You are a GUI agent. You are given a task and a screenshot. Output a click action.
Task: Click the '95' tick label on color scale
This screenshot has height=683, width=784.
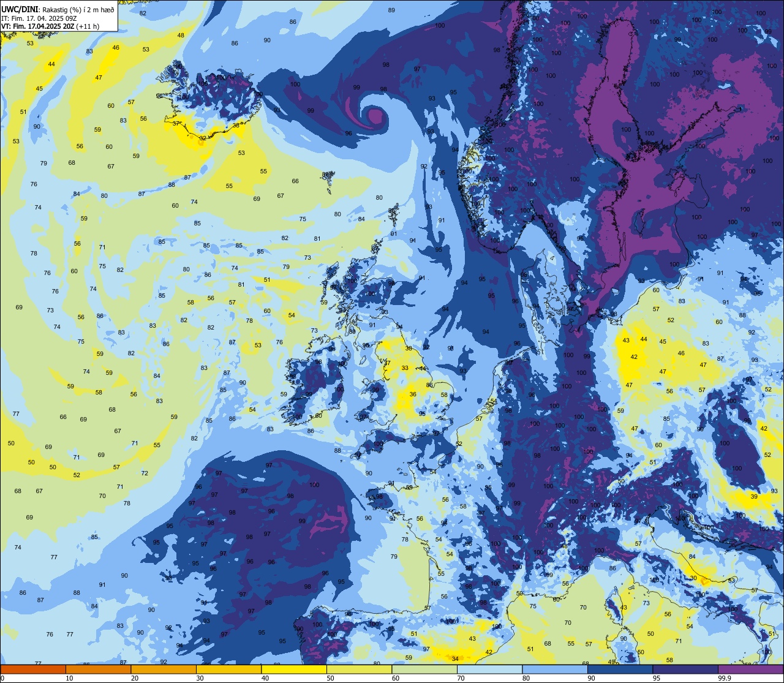tap(657, 678)
